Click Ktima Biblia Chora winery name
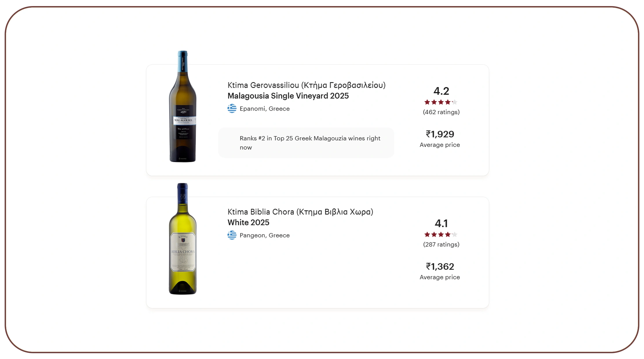The height and width of the screenshot is (359, 644). 300,212
